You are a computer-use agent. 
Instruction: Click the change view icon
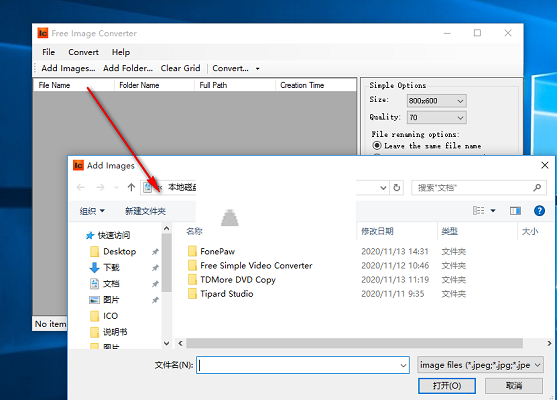point(478,211)
